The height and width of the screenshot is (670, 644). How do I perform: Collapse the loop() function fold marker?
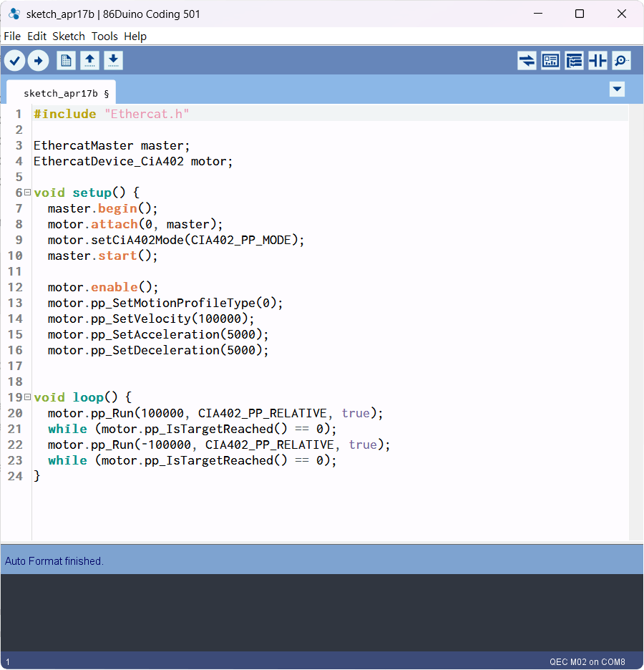pos(27,397)
